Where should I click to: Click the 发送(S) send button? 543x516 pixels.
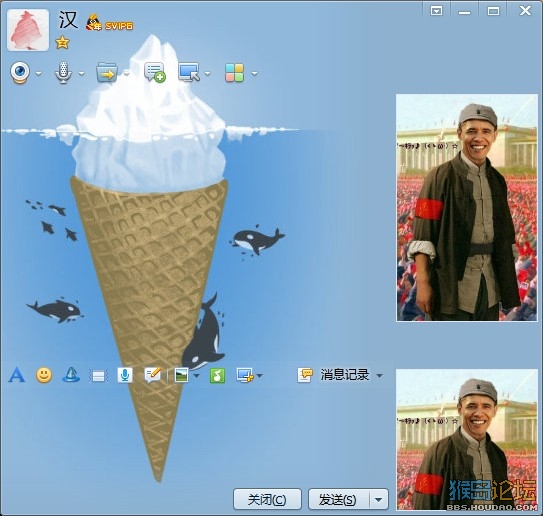(x=339, y=499)
